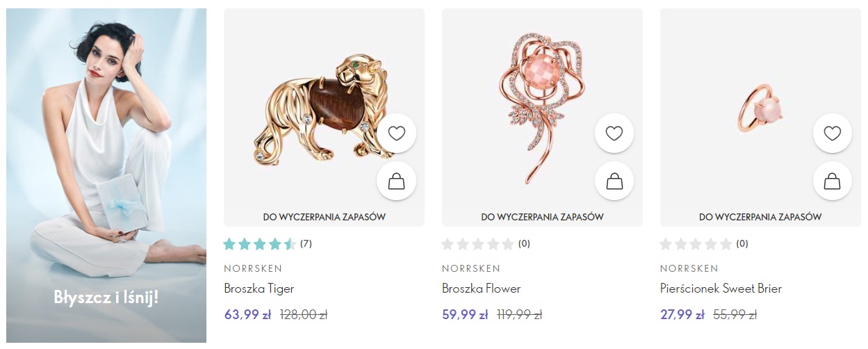
Task: Favorite the Broszka Flower brooch
Action: click(x=614, y=133)
